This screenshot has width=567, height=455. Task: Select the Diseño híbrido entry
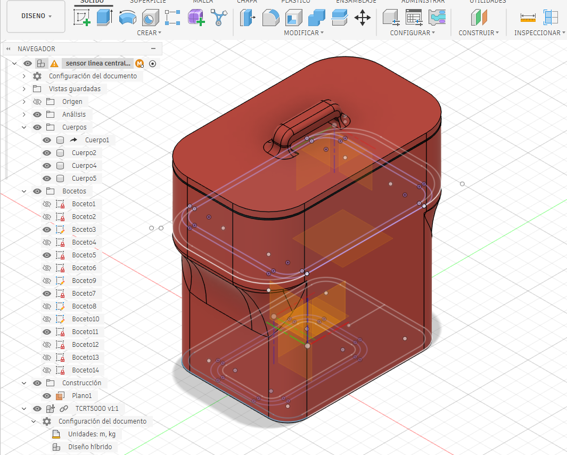pos(90,447)
